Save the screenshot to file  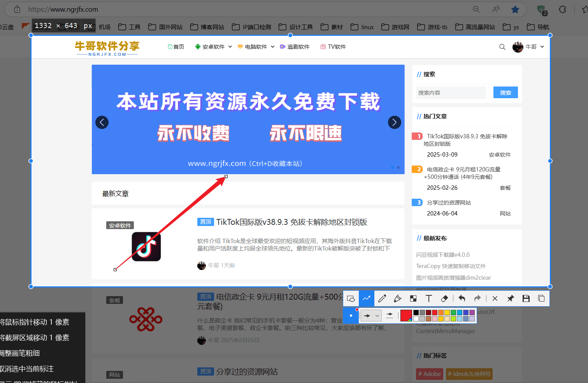(x=526, y=298)
